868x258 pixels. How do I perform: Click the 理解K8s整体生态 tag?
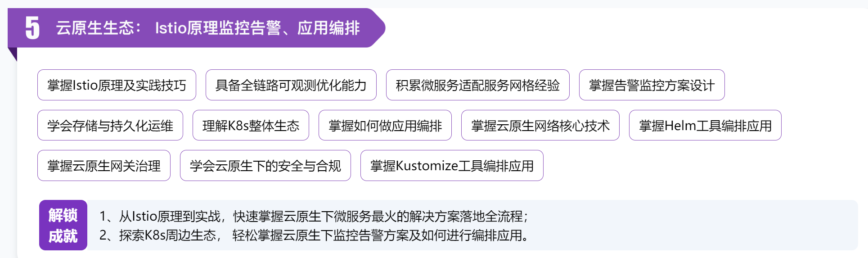pyautogui.click(x=251, y=126)
